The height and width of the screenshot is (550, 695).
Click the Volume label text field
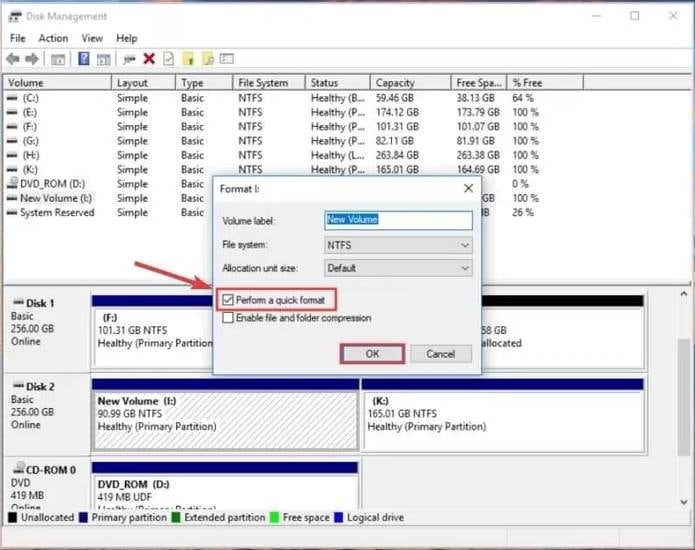[x=398, y=220]
